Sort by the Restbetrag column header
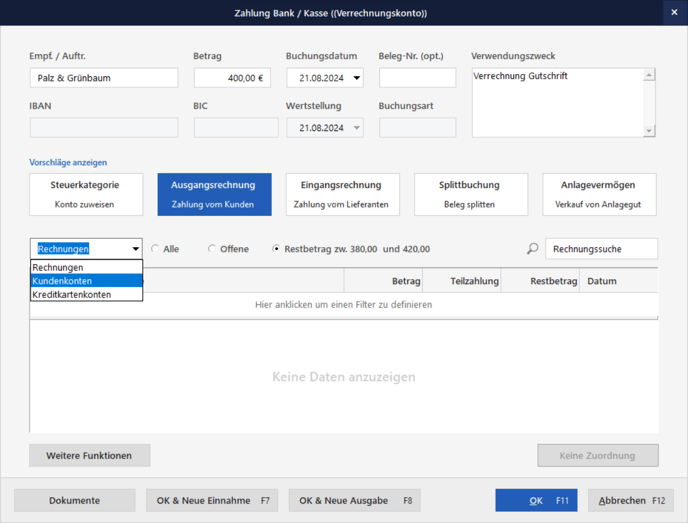This screenshot has height=523, width=688. [x=540, y=281]
